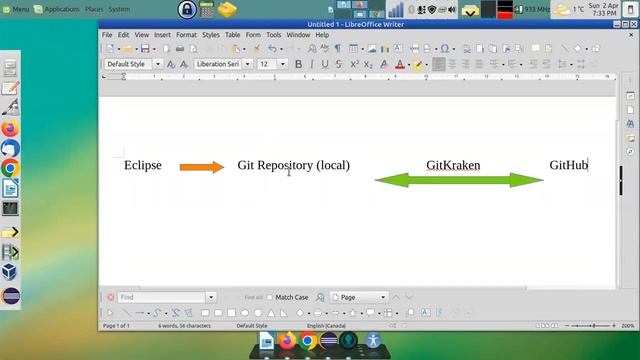Open the Insert menu
Screen dimensions: 640x360
click(x=162, y=35)
